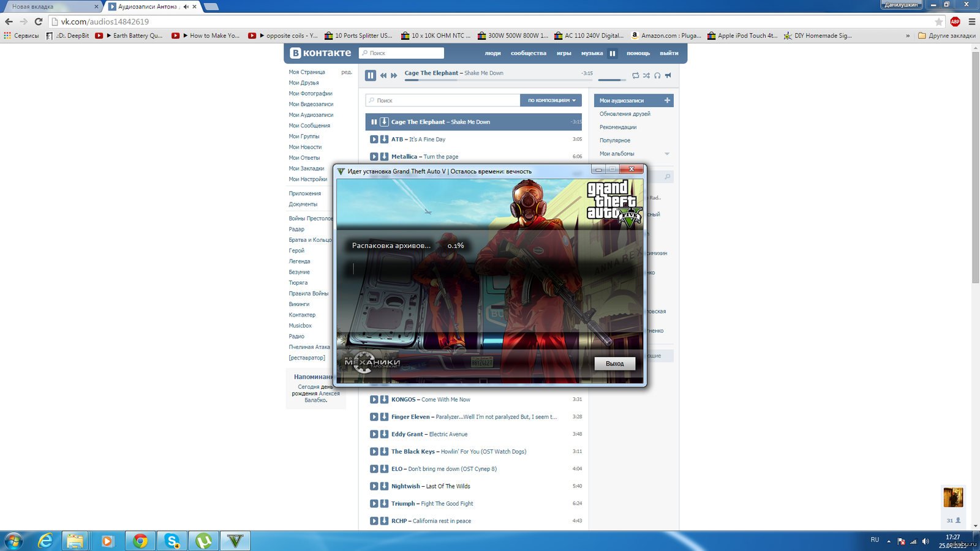The height and width of the screenshot is (551, 980).
Task: Open 'люди' in VK top menu
Action: pos(492,53)
